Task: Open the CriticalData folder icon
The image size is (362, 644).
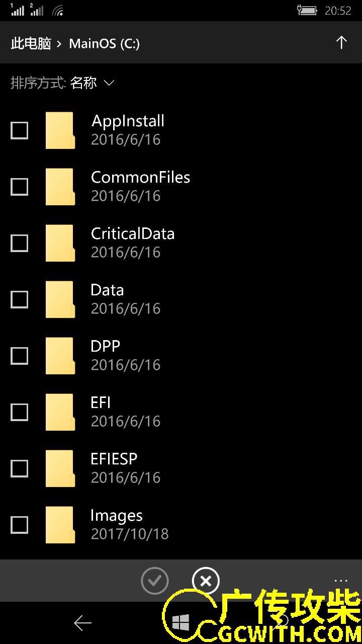Action: [x=60, y=244]
